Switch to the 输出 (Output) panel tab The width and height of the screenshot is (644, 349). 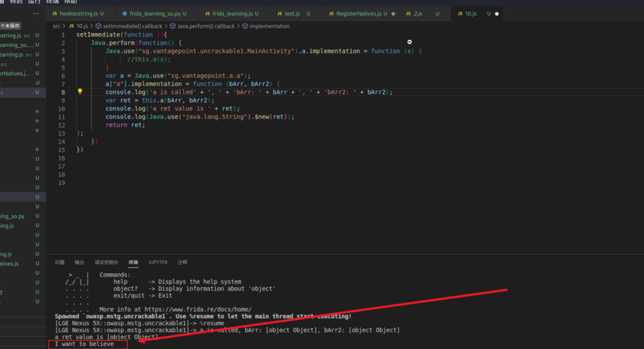pyautogui.click(x=79, y=262)
